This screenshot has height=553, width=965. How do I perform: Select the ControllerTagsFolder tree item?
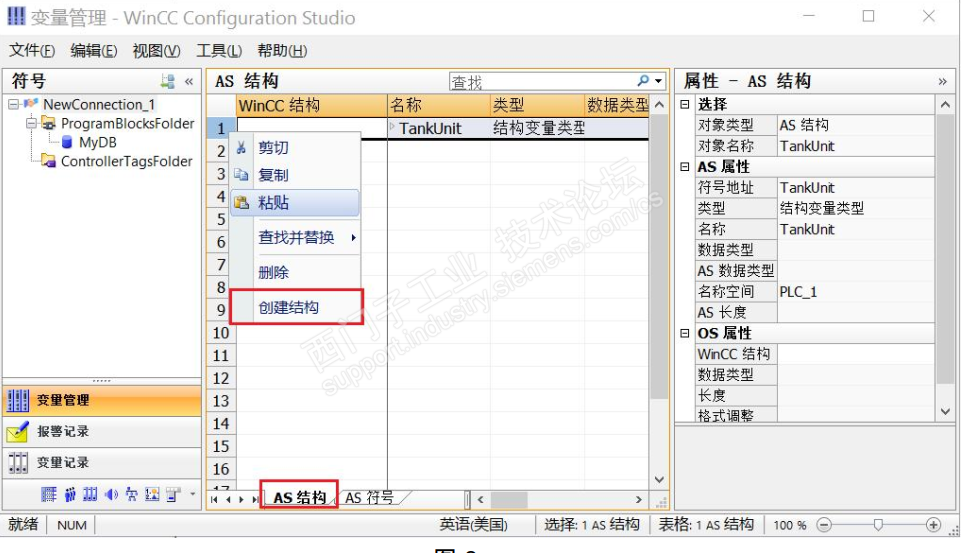[126, 161]
